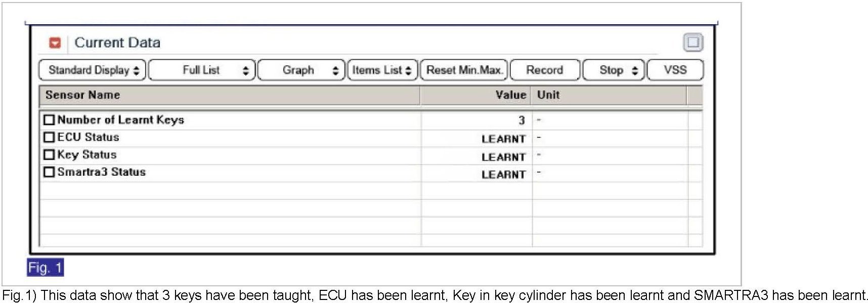Screen dimensions: 868x303
Task: Click the maximize panel square icon
Action: 693,42
